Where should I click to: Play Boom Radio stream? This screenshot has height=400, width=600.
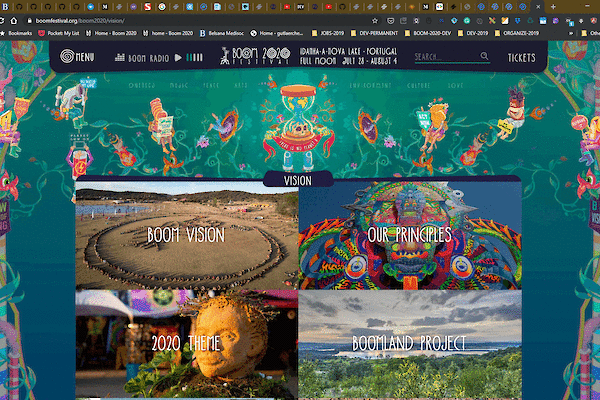(x=178, y=57)
